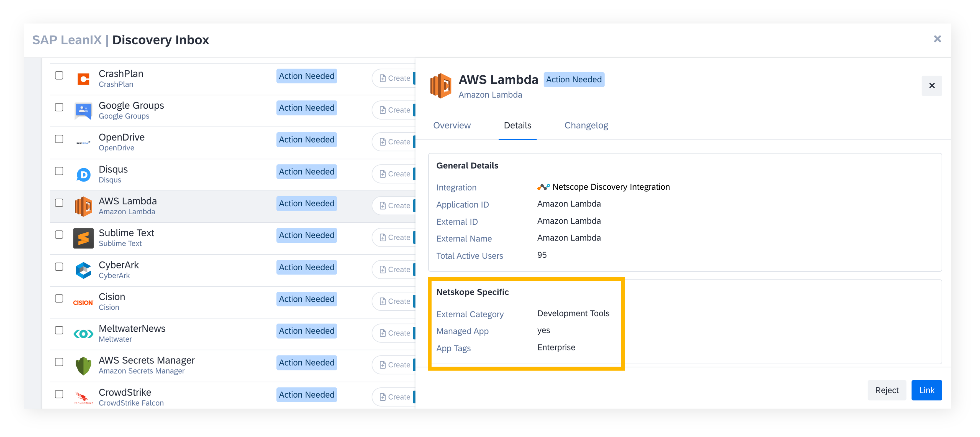Click the SAP LeanIX title text
980x437 pixels.
tap(67, 40)
